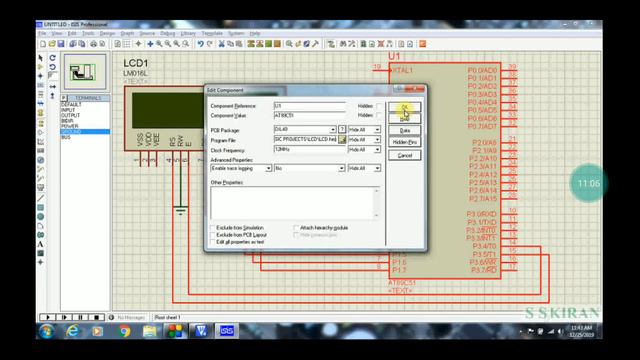
Task: Tick Hidden checkbox for Component Value
Action: pos(379,116)
